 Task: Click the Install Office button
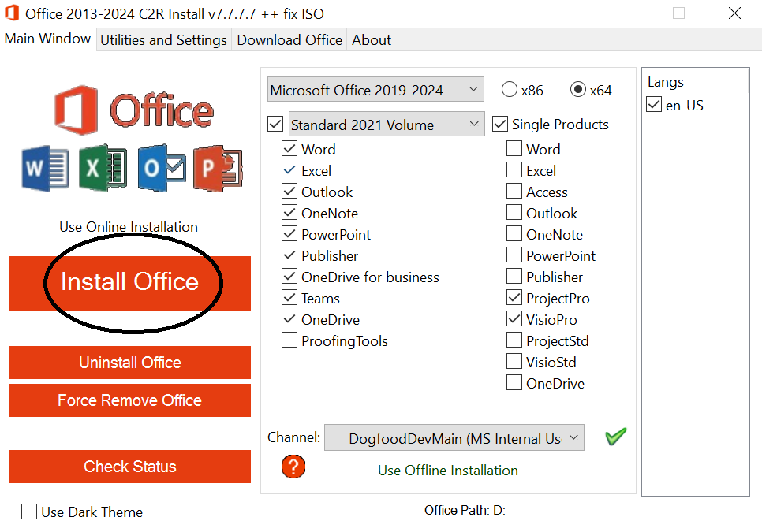(129, 282)
